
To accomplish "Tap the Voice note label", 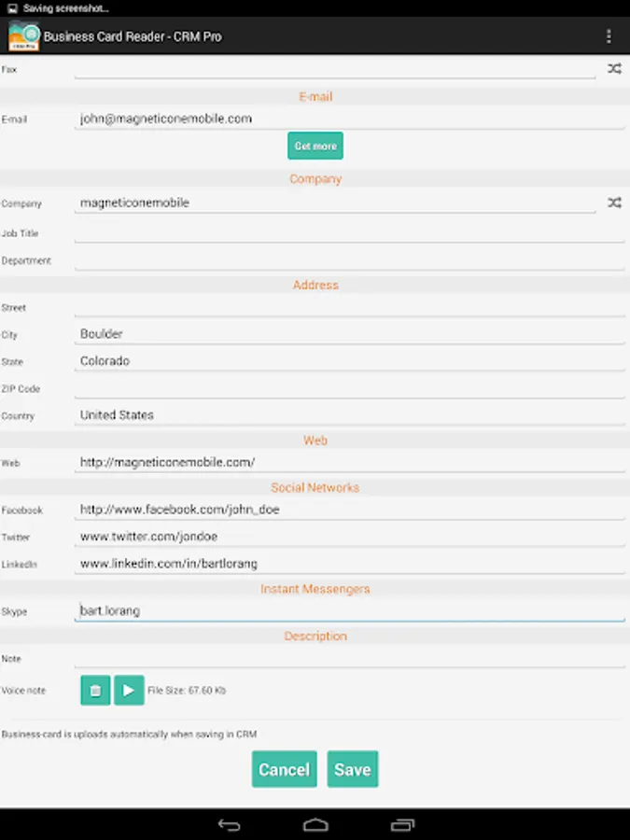I will (23, 690).
